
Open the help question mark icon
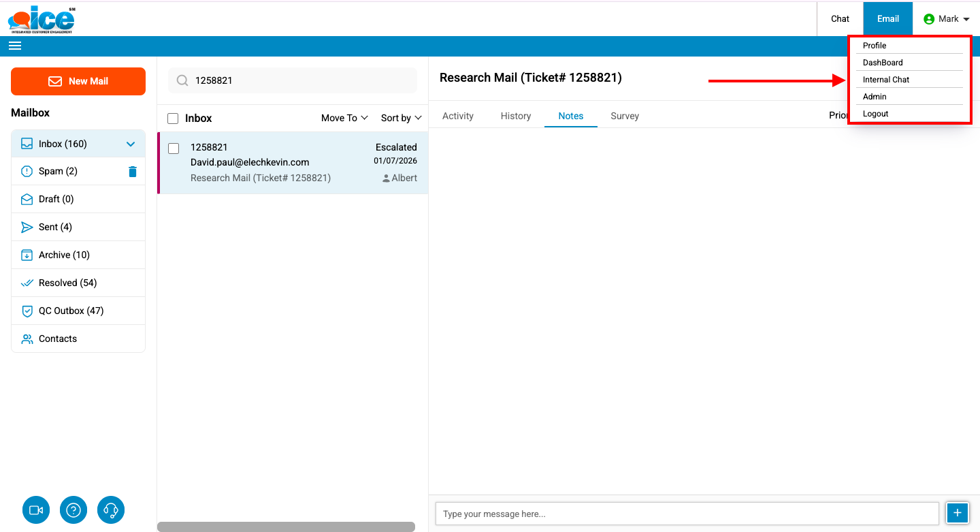click(x=73, y=510)
